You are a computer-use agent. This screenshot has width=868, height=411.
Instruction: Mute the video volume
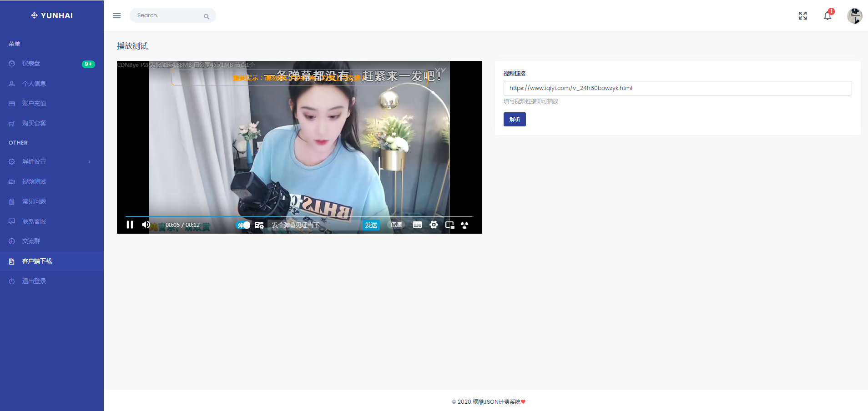tap(146, 225)
